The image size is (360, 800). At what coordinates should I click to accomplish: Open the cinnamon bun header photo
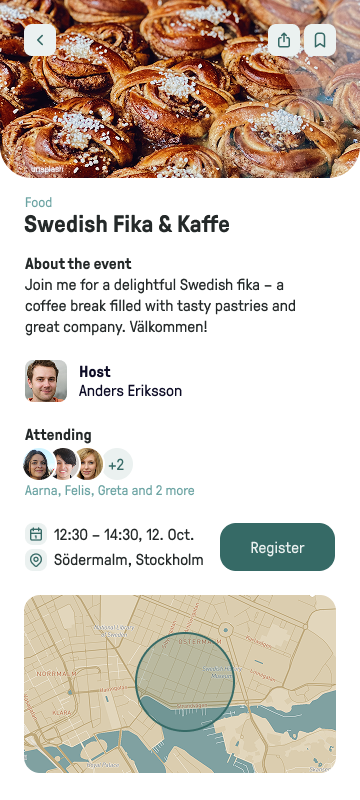(x=180, y=89)
